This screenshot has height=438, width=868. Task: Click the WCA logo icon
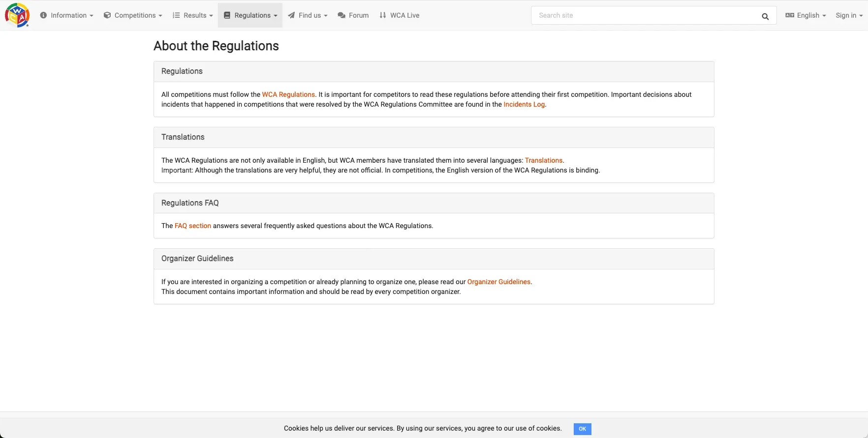pos(17,15)
